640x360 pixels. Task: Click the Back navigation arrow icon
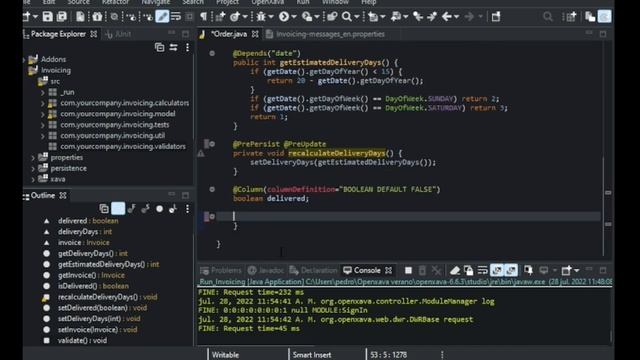[x=447, y=17]
